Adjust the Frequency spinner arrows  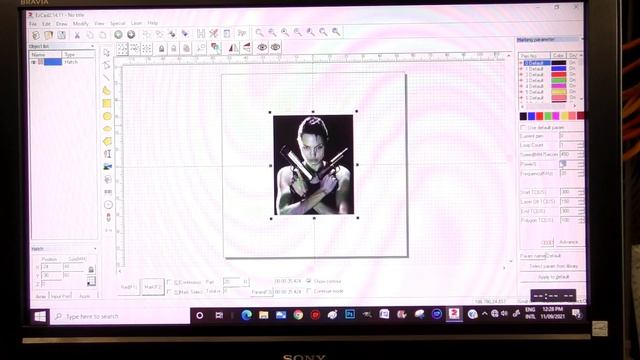click(x=580, y=173)
